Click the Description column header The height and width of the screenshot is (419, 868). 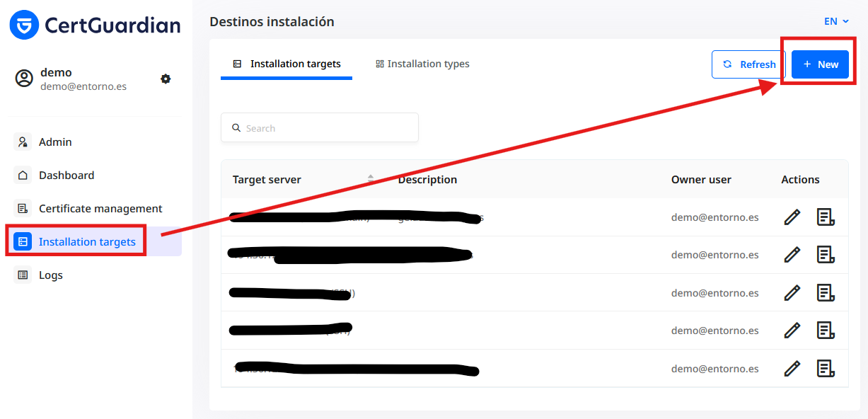pyautogui.click(x=427, y=179)
